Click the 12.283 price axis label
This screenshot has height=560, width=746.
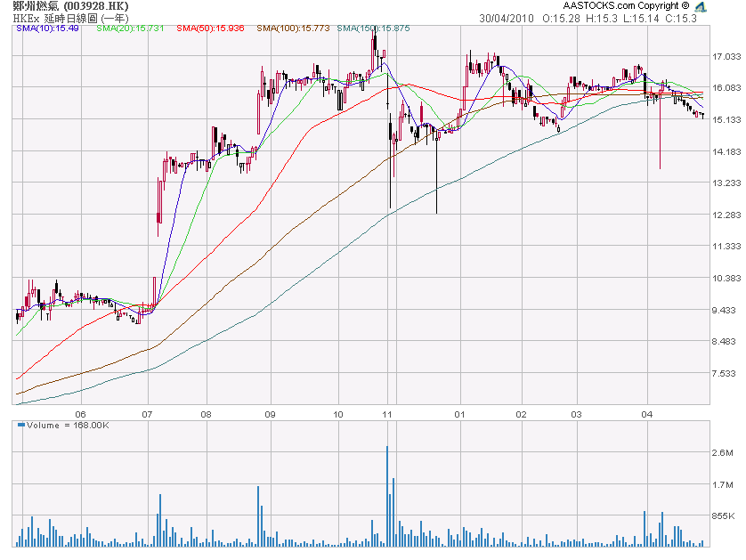726,215
